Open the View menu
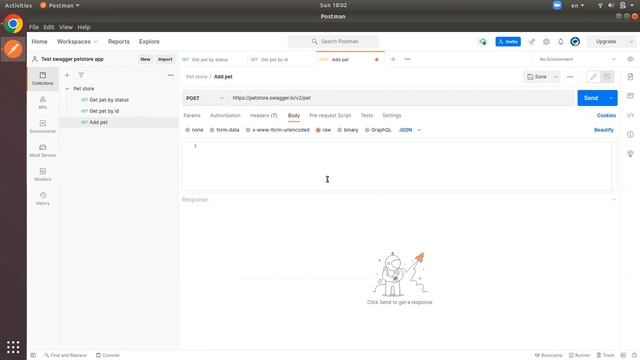The height and width of the screenshot is (360, 640). tap(66, 27)
